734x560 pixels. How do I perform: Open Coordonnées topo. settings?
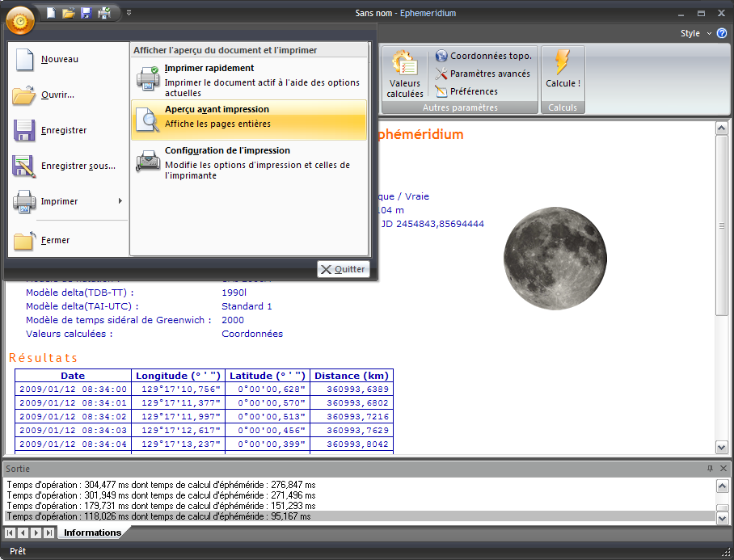point(483,56)
